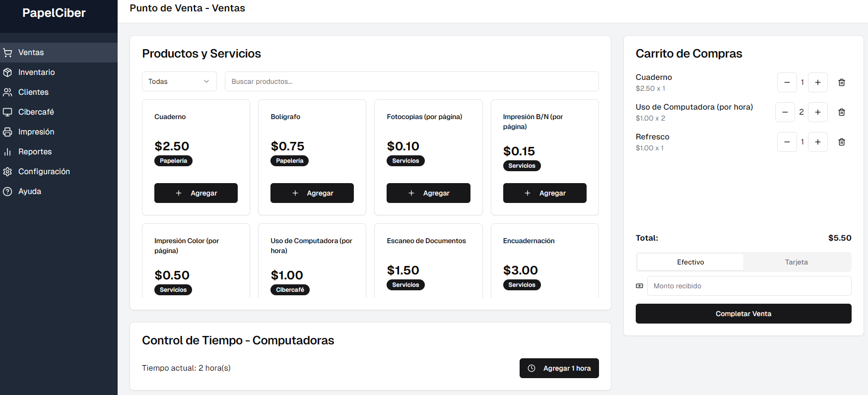
Task: Decrease Uso de Computadora quantity
Action: pos(785,112)
